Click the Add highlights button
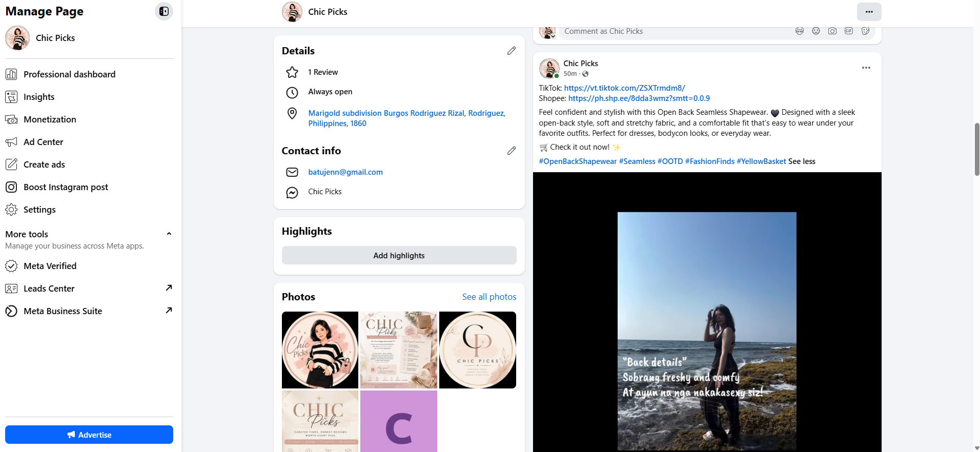This screenshot has width=980, height=452. (399, 255)
